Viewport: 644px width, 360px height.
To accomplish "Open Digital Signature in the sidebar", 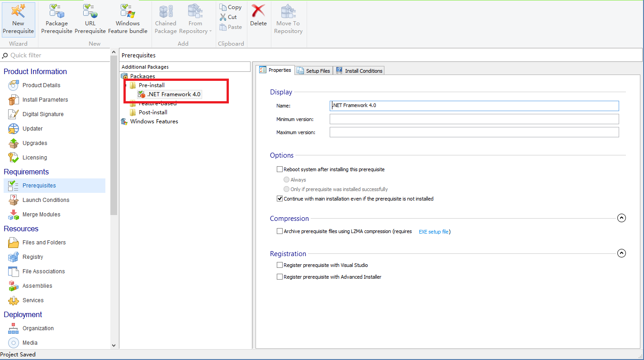I will tap(43, 114).
